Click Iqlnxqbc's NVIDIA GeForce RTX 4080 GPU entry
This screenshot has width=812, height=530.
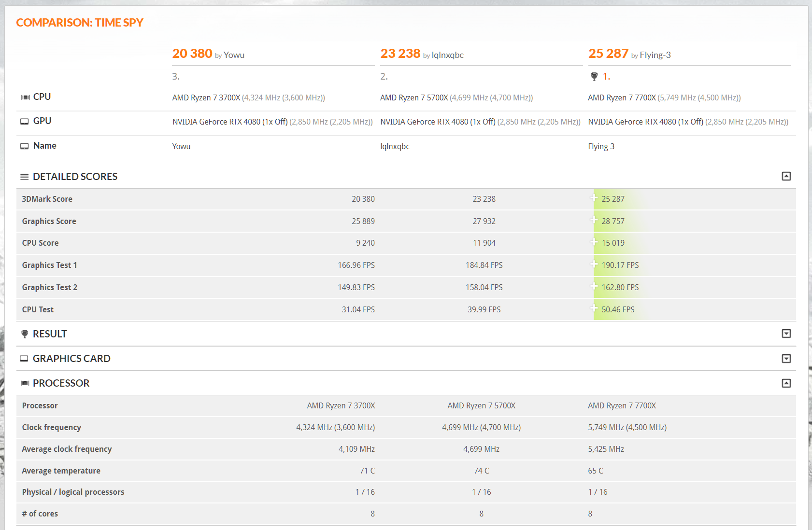point(438,122)
